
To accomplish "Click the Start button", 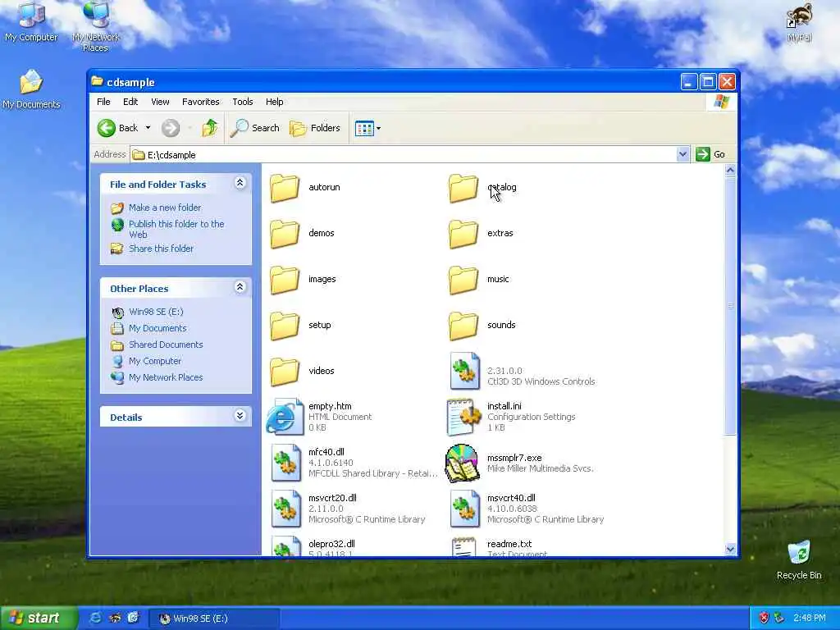I will [39, 619].
